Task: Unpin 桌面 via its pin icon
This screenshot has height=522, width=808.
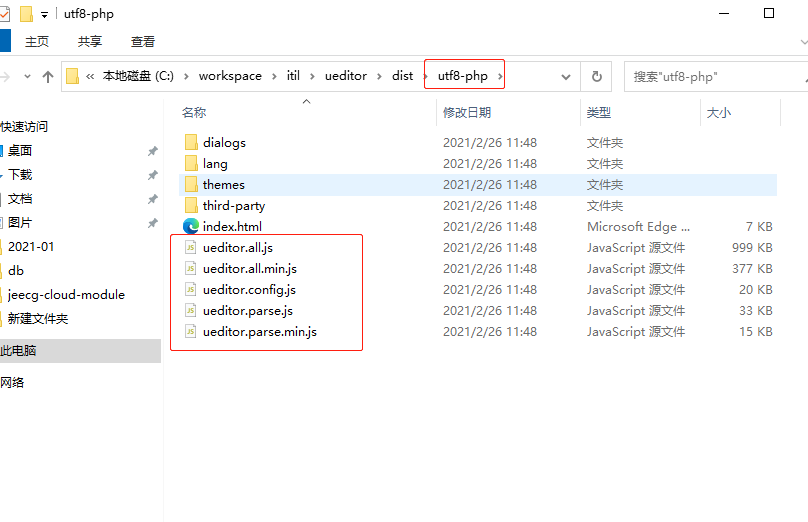Action: [x=153, y=151]
